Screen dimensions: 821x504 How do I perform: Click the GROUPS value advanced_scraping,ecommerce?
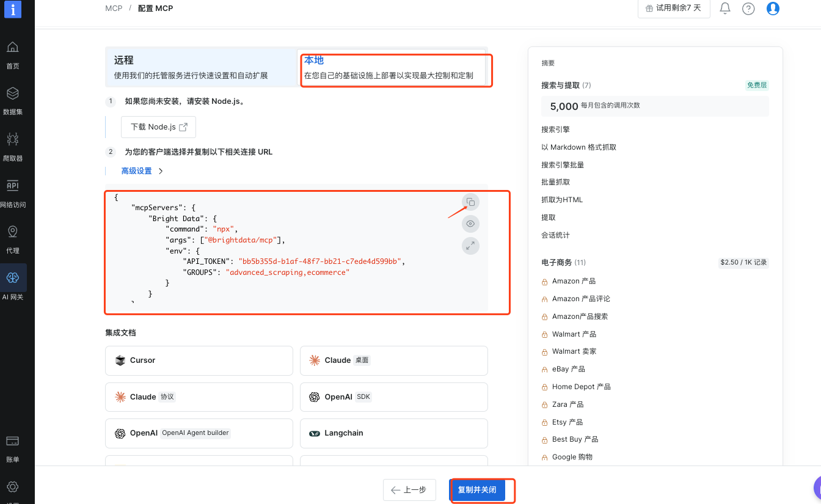tap(287, 272)
